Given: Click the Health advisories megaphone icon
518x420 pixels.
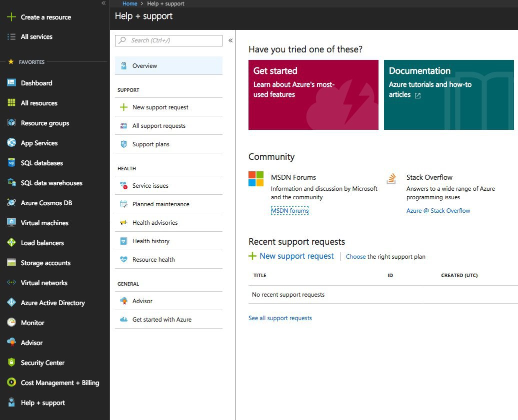Looking at the screenshot, I should (123, 222).
